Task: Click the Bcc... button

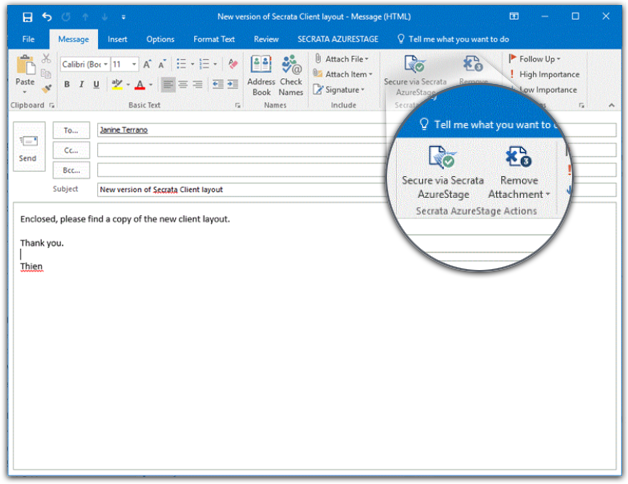Action: click(x=71, y=170)
